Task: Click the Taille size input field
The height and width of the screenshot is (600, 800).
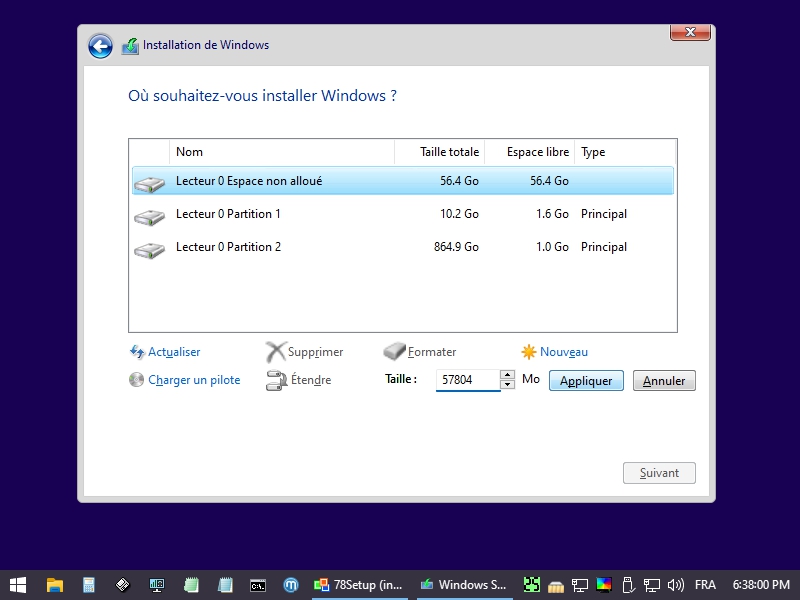Action: (x=467, y=380)
